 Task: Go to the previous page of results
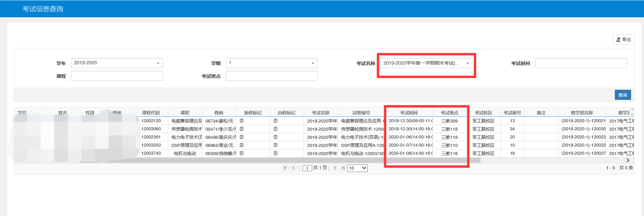[294, 168]
